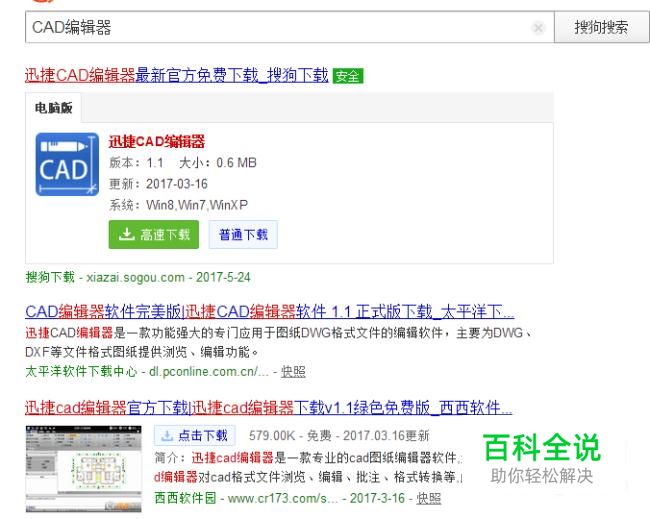Open the 迅捷CAD编辑器最新官方免费下载 result title

coord(177,75)
